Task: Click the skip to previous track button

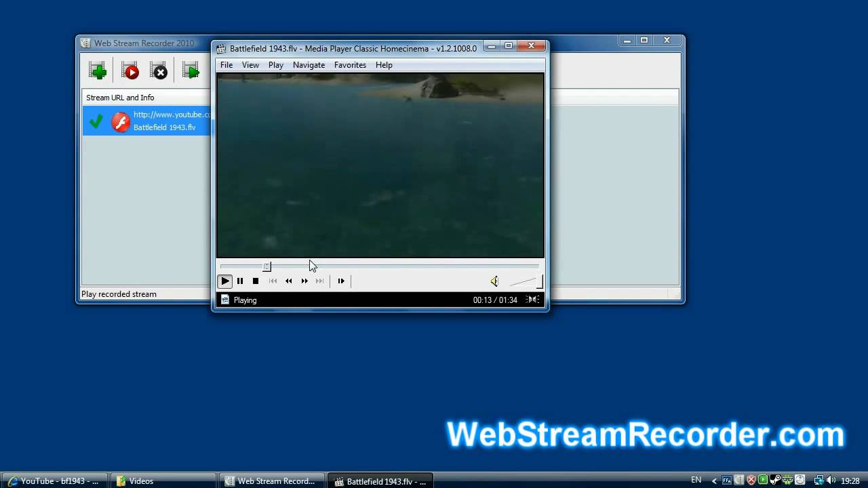Action: point(273,281)
